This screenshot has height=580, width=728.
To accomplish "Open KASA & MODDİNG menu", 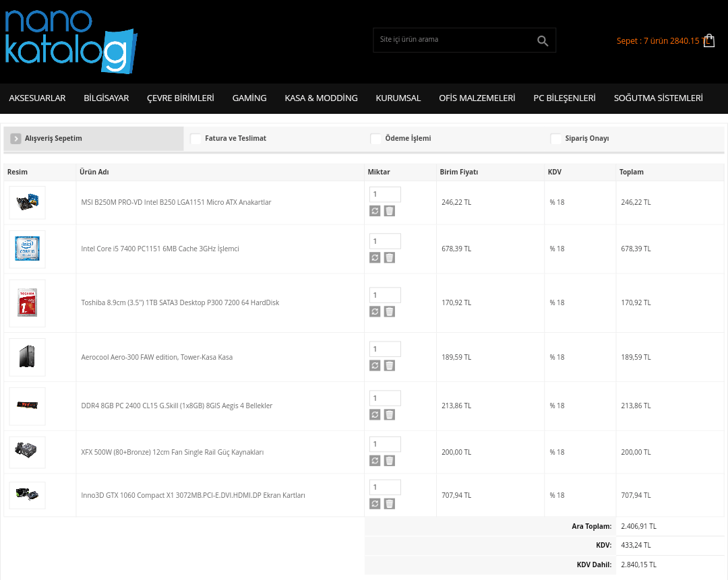I will click(x=322, y=98).
